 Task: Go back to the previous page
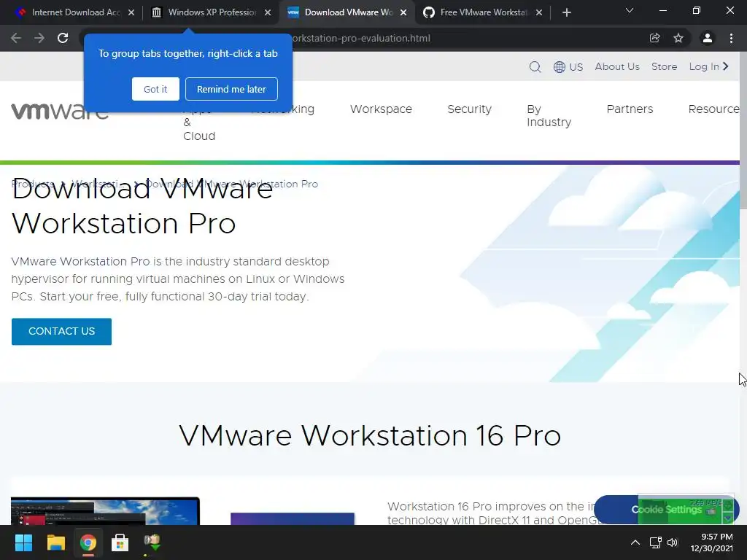16,38
